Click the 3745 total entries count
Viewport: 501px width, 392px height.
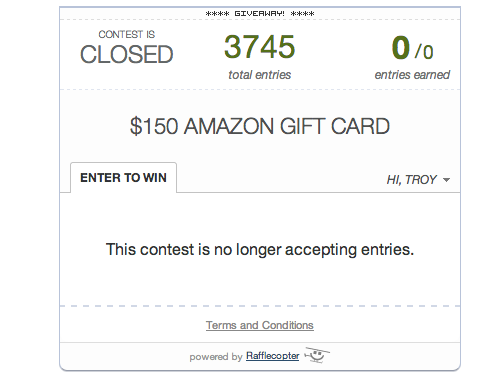click(260, 47)
